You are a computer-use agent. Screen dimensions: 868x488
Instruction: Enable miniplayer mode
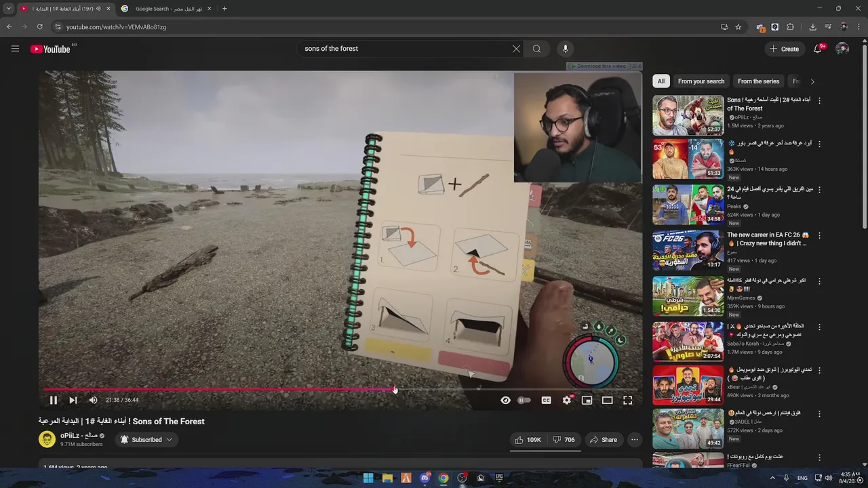pos(587,401)
